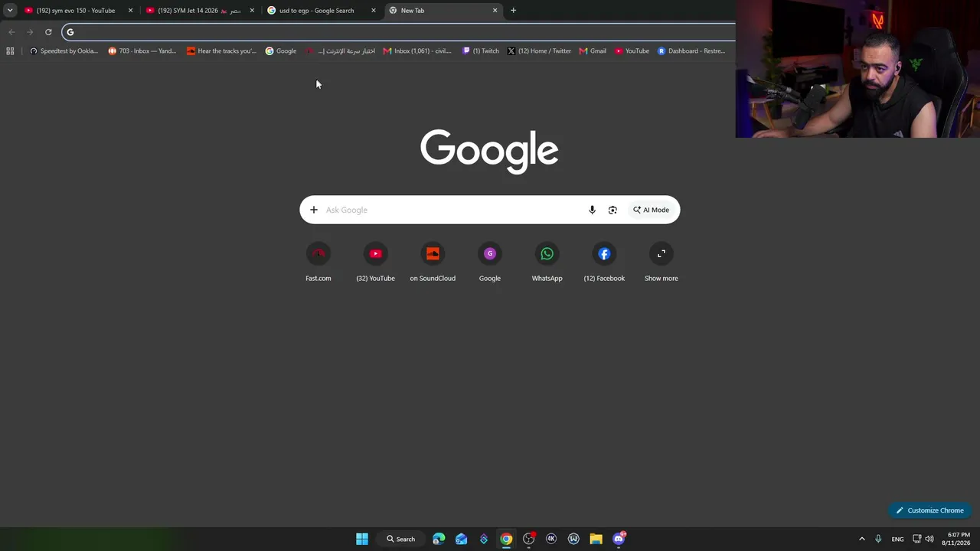
Task: Open the YouTube bookmark
Action: 632,51
